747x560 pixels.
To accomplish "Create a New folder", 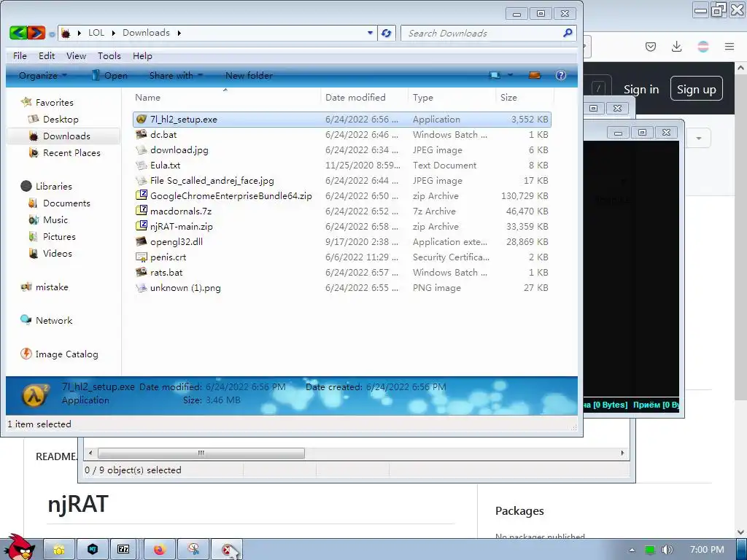I will click(x=249, y=75).
